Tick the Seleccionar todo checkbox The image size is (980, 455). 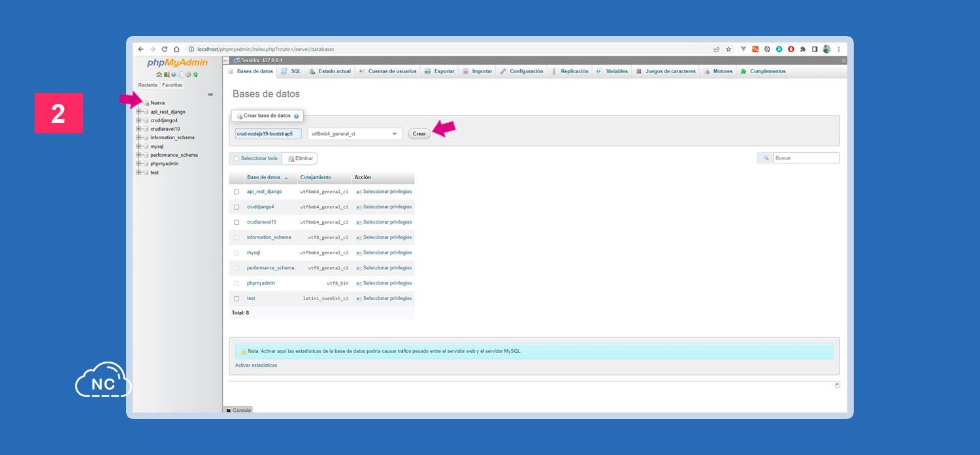[237, 158]
